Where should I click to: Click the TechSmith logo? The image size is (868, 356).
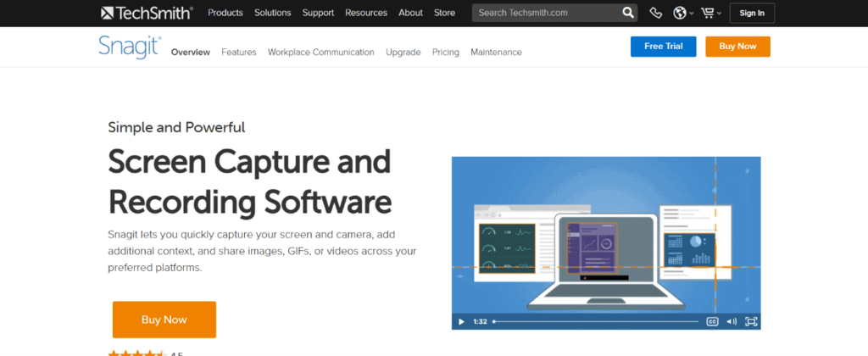[147, 13]
